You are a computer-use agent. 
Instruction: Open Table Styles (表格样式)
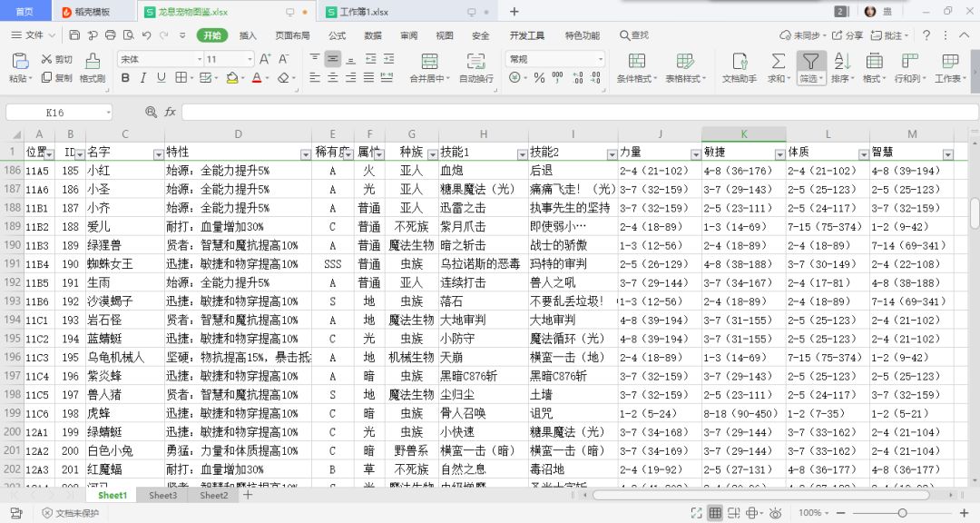tap(685, 67)
